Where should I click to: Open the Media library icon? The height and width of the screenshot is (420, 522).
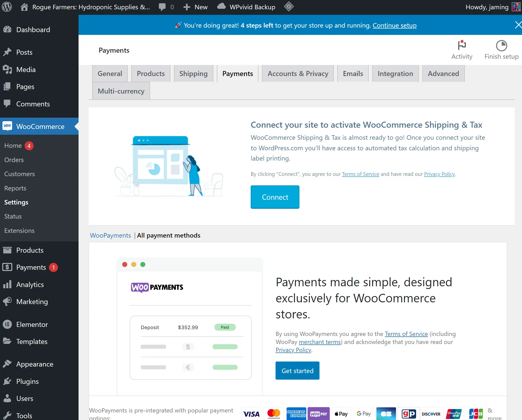point(8,69)
